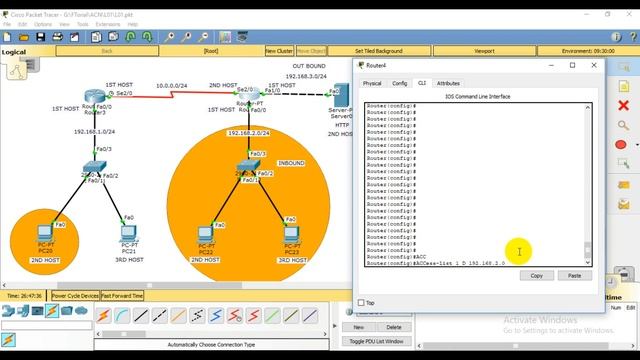640x360 pixels.
Task: Click the Paste button in CLI
Action: (x=574, y=276)
